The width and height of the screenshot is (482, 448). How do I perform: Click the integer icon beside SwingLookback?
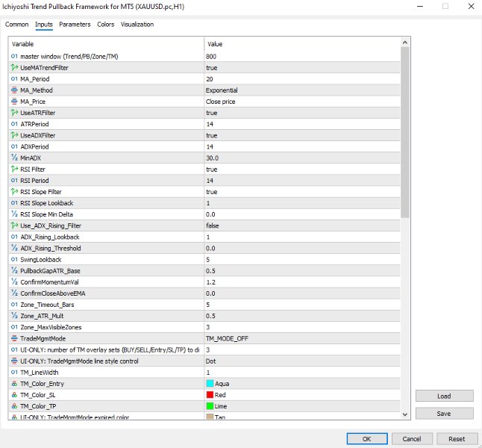coord(14,259)
